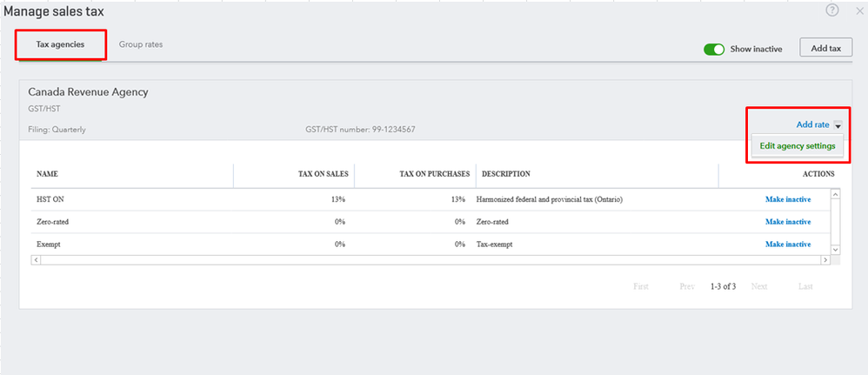Open the Group rates tab

coord(141,44)
